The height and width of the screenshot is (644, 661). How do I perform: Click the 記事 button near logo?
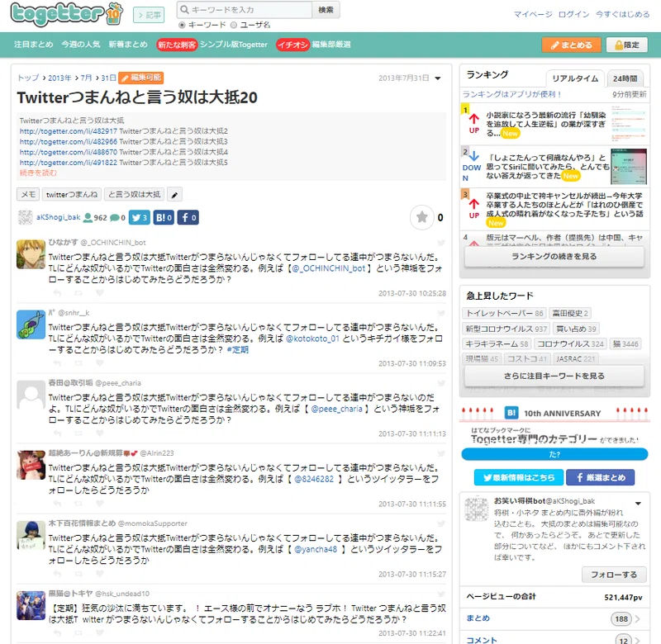(x=149, y=15)
